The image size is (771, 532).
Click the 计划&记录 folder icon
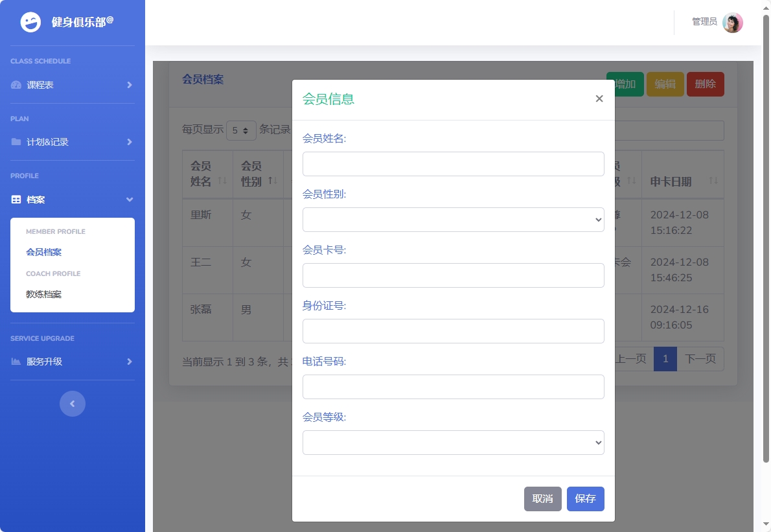tap(16, 142)
